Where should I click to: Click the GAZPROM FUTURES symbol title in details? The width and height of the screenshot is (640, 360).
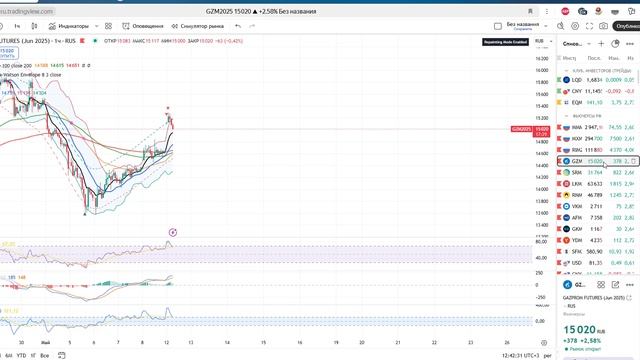coord(593,298)
